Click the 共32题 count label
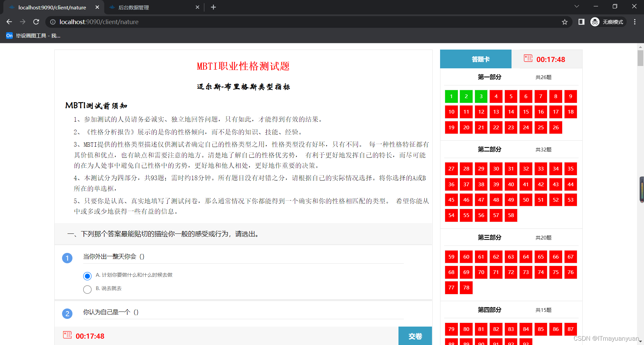The height and width of the screenshot is (345, 644). pyautogui.click(x=543, y=150)
